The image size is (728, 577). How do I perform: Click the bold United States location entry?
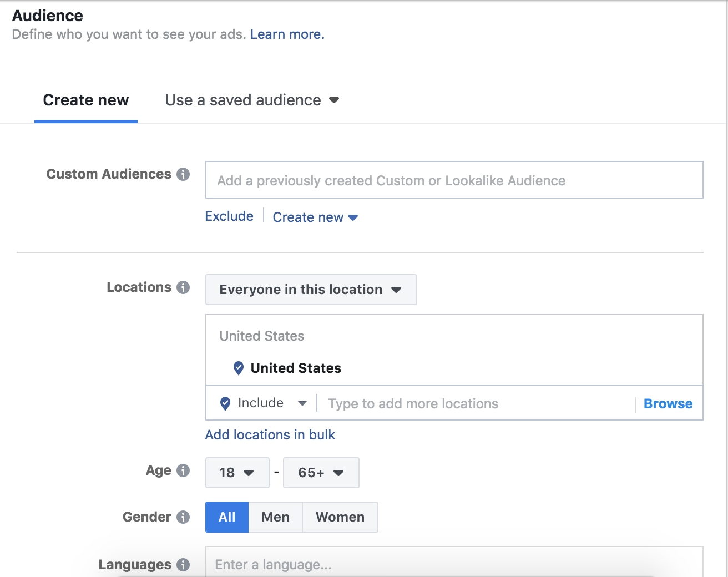coord(296,368)
